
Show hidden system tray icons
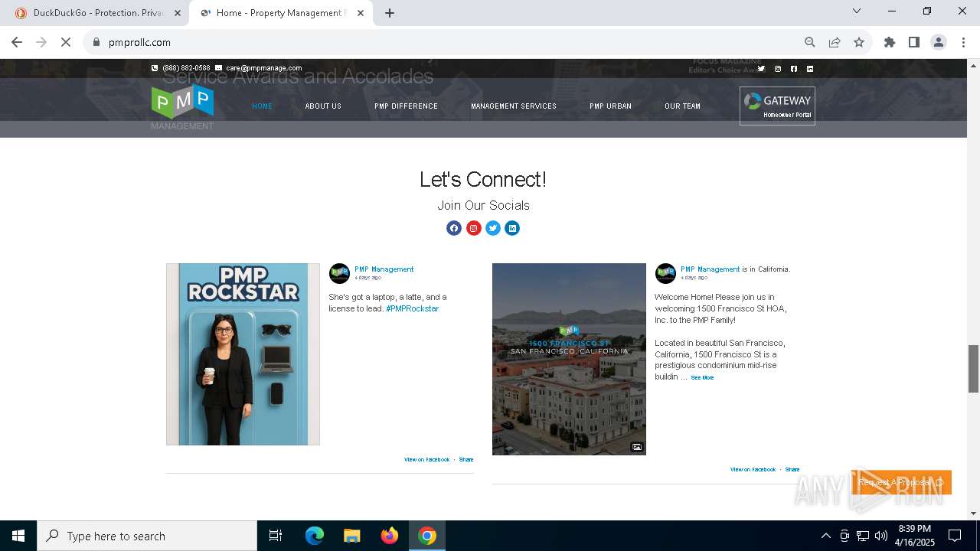coord(825,536)
